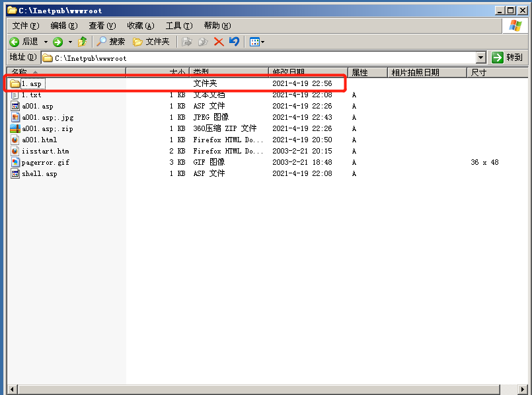
Task: Go up one folder level
Action: pyautogui.click(x=82, y=42)
